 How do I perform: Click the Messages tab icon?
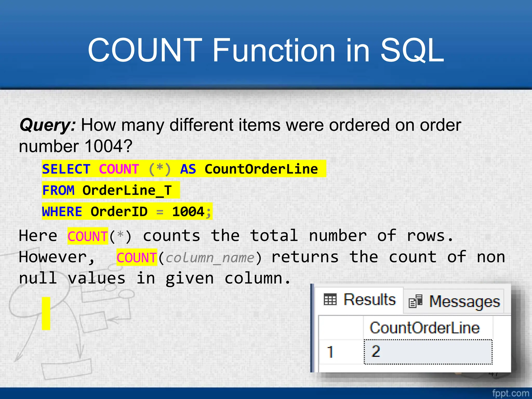[416, 301]
